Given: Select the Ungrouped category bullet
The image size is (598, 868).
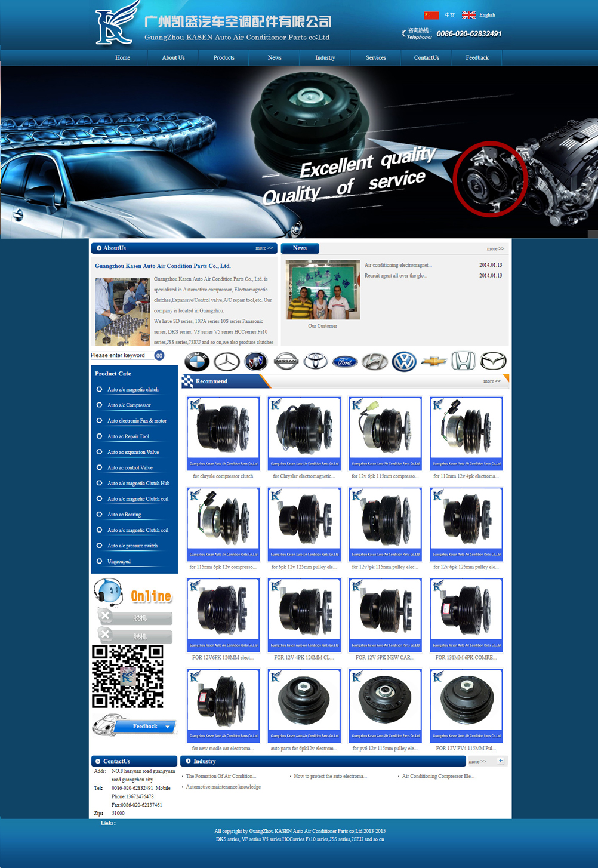Looking at the screenshot, I should click(99, 561).
